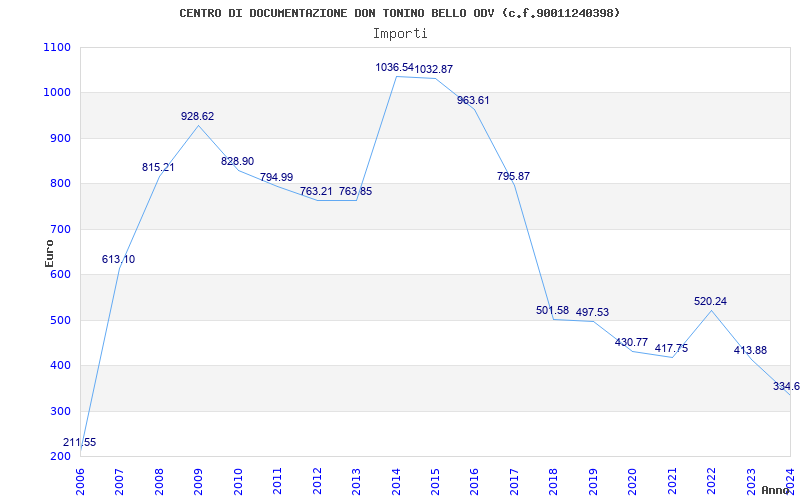Click the 2023 year label on x-axis
This screenshot has width=800, height=500.
click(751, 481)
